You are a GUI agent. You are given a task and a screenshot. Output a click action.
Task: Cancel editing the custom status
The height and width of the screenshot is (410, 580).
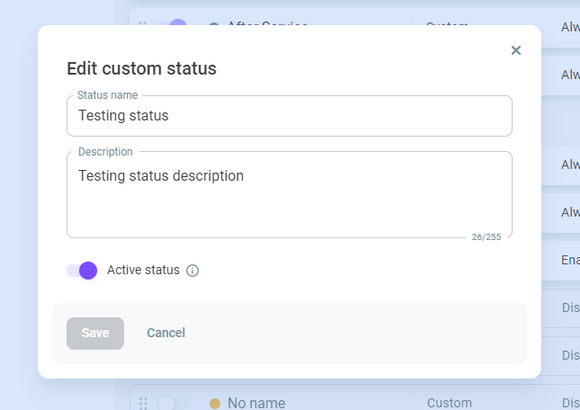pyautogui.click(x=166, y=333)
